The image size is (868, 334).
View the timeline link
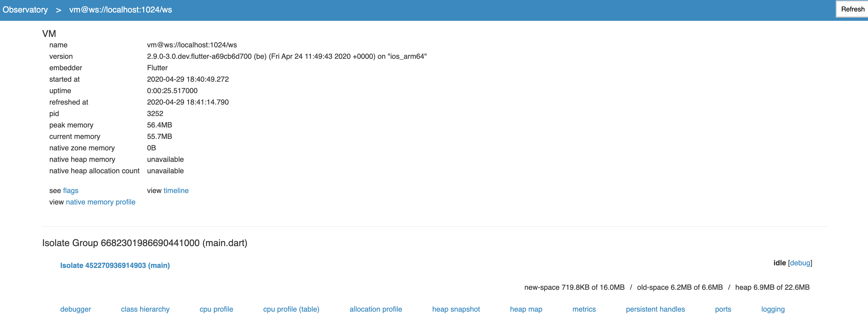pyautogui.click(x=176, y=191)
